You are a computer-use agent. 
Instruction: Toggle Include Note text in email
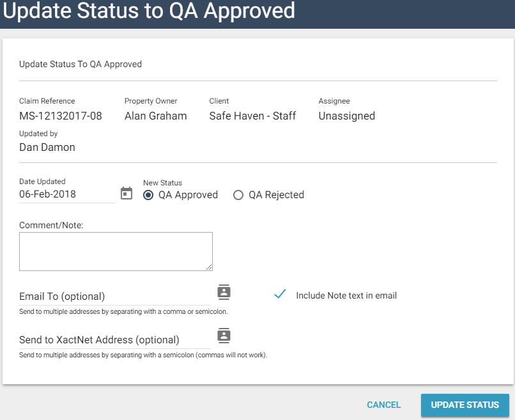tap(279, 295)
